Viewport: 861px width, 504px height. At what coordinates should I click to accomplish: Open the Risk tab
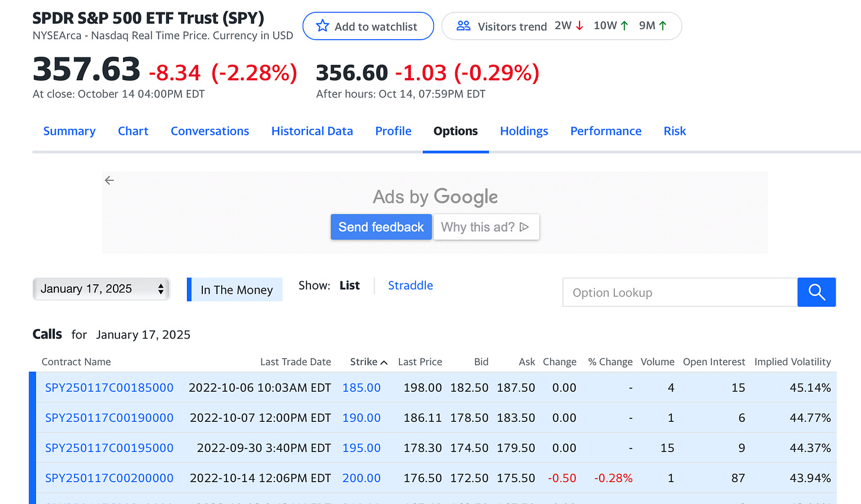pyautogui.click(x=675, y=131)
